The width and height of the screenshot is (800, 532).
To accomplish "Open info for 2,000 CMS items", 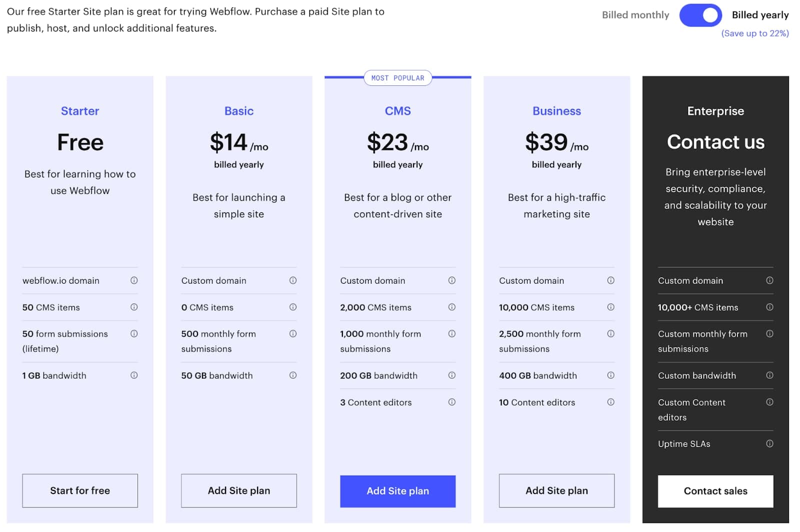I will tap(451, 307).
